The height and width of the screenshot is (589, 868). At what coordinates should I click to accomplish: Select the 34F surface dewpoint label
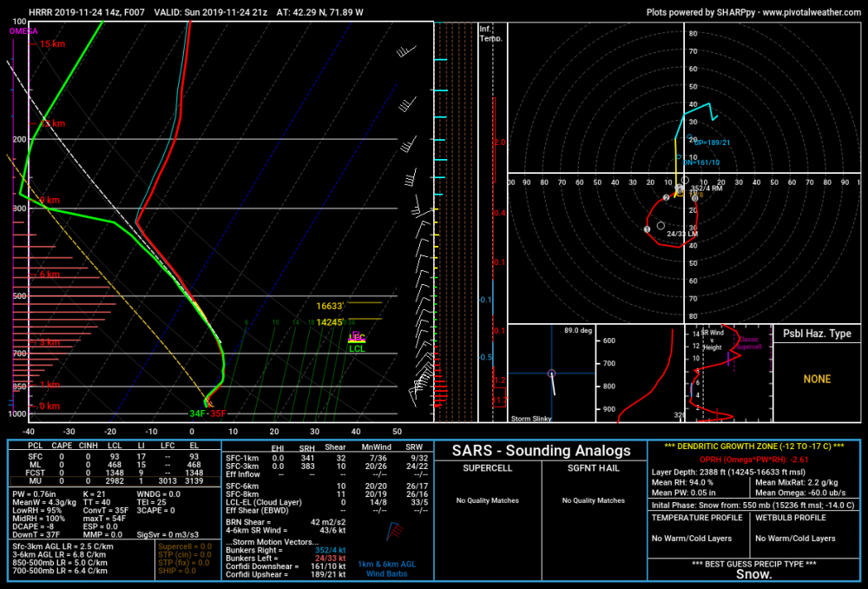(x=198, y=414)
